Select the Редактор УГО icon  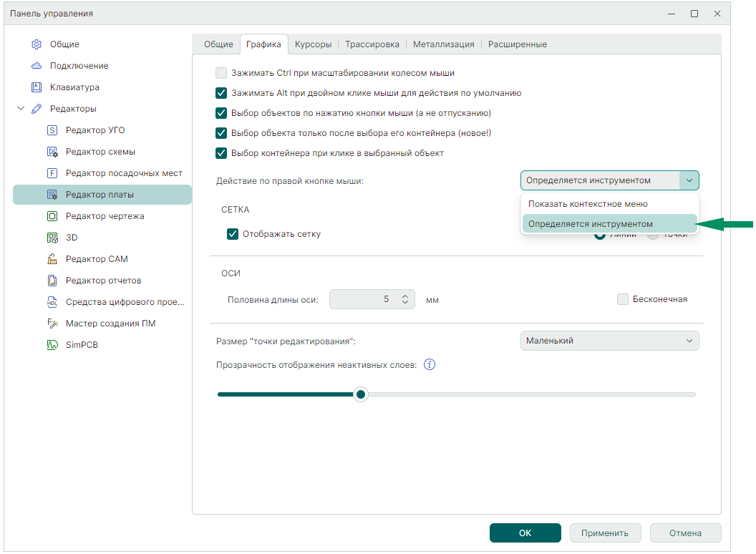[52, 130]
